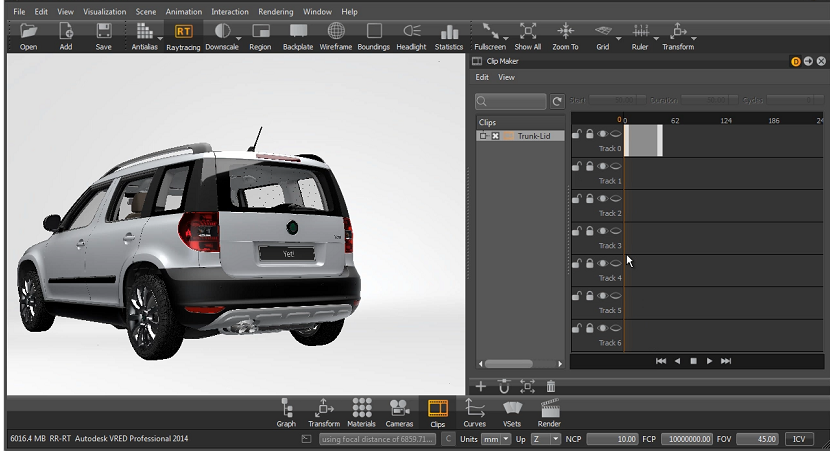Toggle the Track 2 open-padlock icon
This screenshot has width=830, height=452.
(576, 198)
